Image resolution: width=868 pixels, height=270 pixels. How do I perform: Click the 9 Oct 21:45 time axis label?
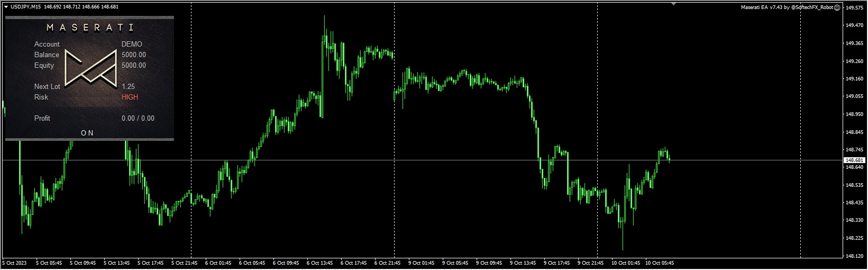coord(590,263)
